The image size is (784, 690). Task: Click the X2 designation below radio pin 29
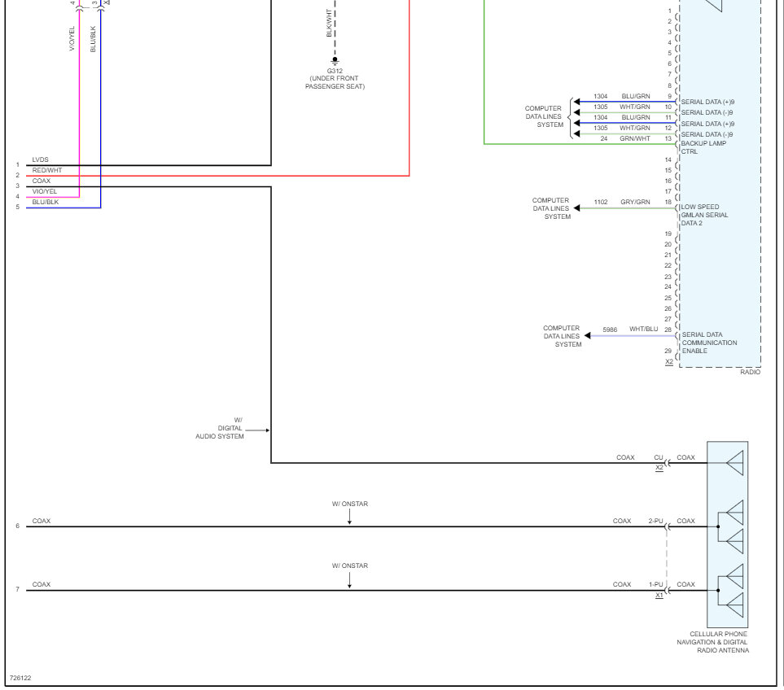[x=669, y=362]
